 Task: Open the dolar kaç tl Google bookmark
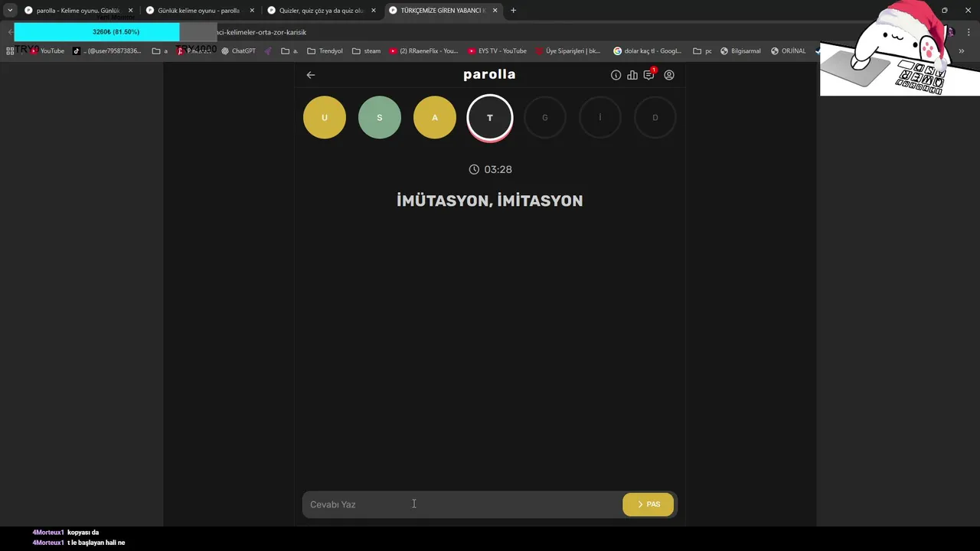[648, 51]
